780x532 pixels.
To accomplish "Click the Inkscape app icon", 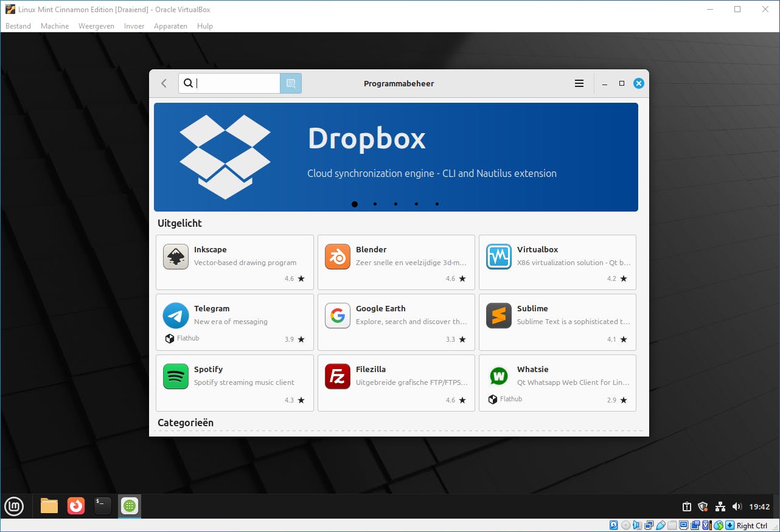I will 176,257.
